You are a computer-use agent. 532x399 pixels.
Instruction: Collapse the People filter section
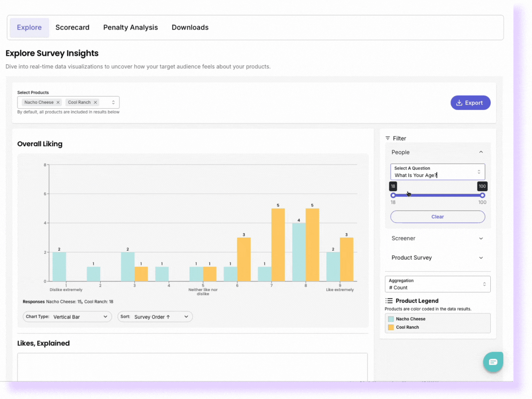[x=481, y=152]
